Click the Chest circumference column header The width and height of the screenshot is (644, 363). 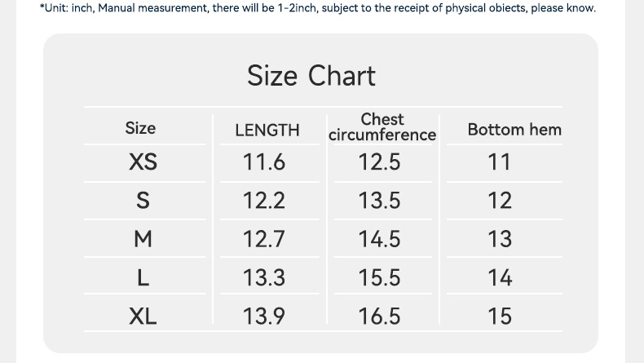point(382,127)
